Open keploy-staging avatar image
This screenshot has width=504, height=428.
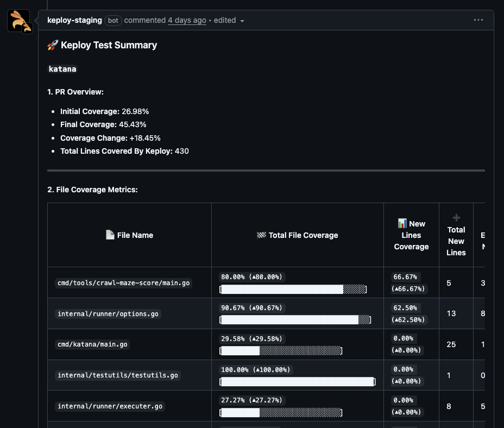coord(18,21)
